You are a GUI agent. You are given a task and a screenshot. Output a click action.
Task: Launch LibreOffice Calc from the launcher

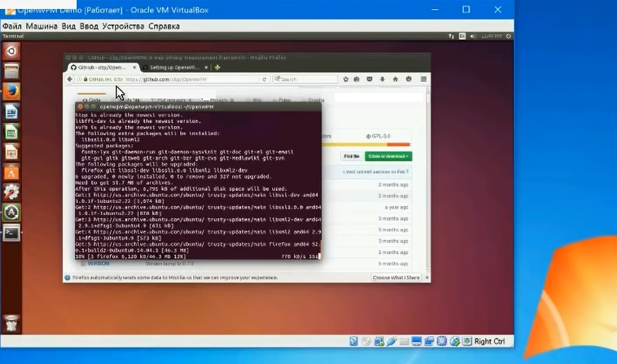point(11,132)
